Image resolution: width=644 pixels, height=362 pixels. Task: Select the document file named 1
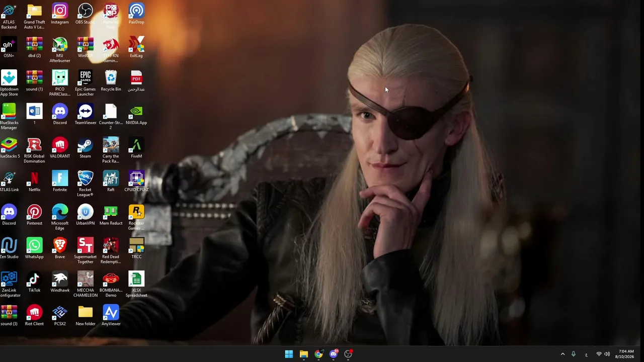[x=34, y=115]
